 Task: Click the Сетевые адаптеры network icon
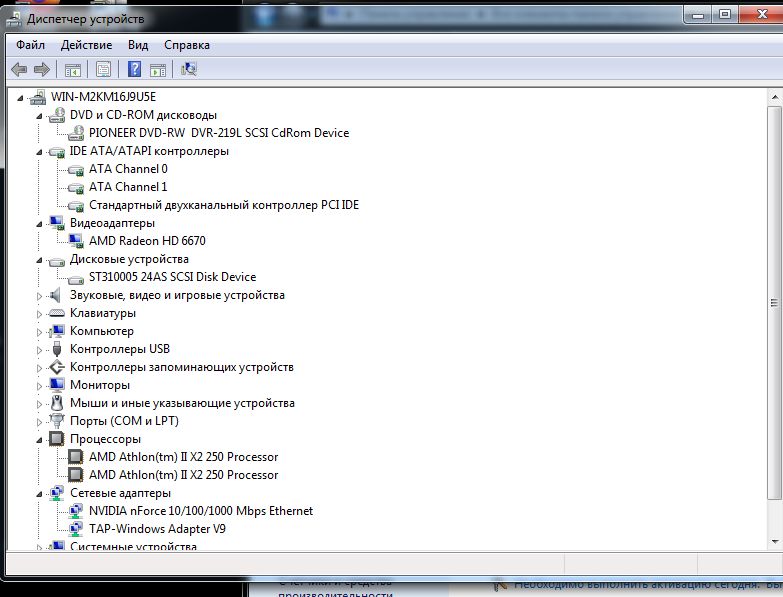[57, 493]
